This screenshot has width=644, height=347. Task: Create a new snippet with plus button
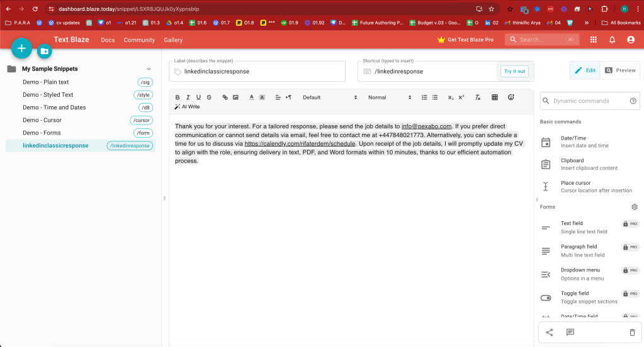21,48
